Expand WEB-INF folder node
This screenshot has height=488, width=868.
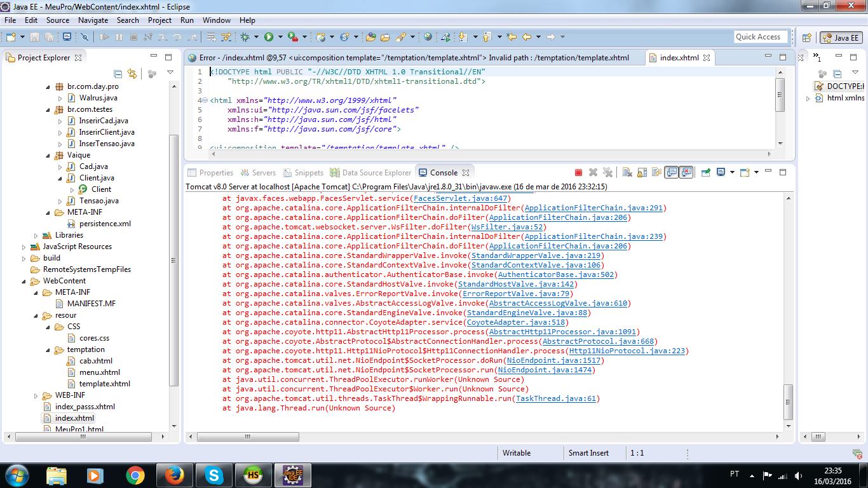point(36,395)
